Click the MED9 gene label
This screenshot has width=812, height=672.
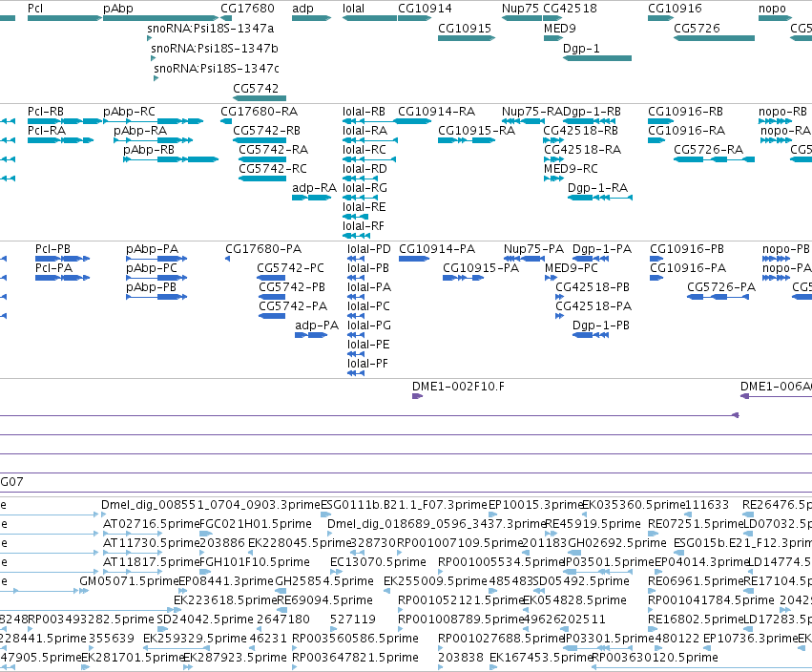[560, 28]
